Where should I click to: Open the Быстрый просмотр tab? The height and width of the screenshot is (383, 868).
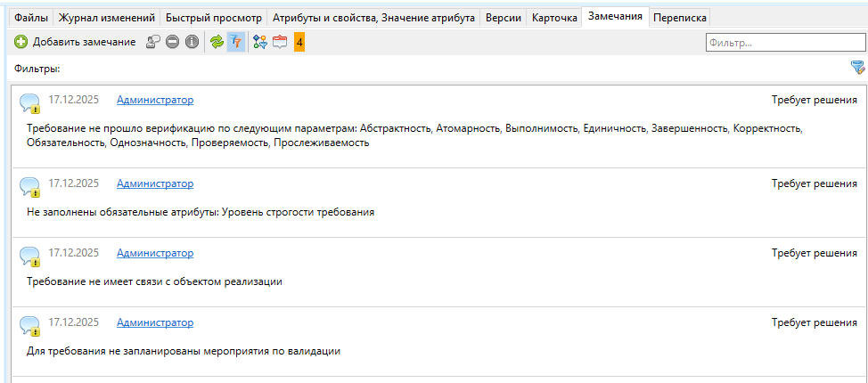[215, 18]
